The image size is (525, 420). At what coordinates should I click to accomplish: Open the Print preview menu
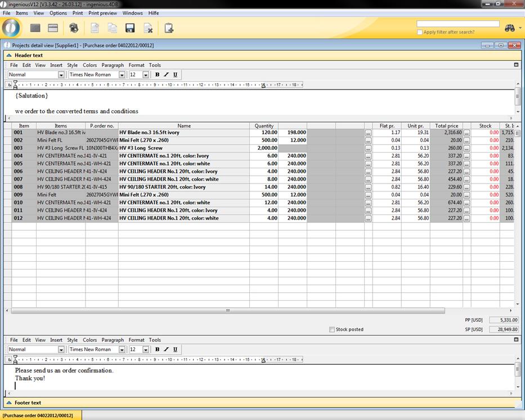pyautogui.click(x=102, y=13)
